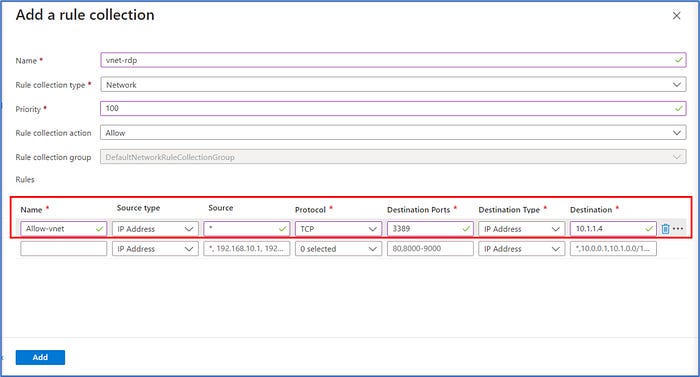The width and height of the screenshot is (700, 377).
Task: Open Source type dropdown in the empty second row
Action: (x=155, y=248)
